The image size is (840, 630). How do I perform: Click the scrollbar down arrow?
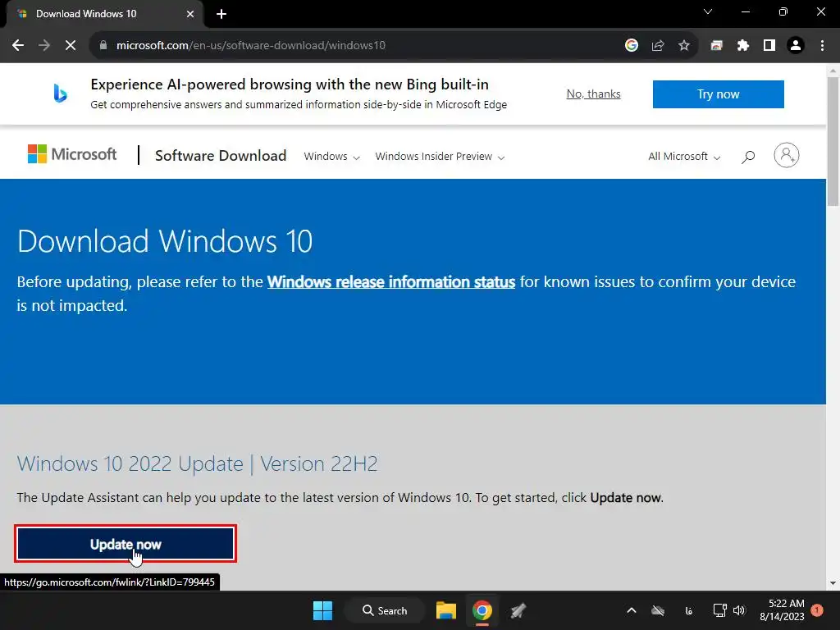[833, 583]
